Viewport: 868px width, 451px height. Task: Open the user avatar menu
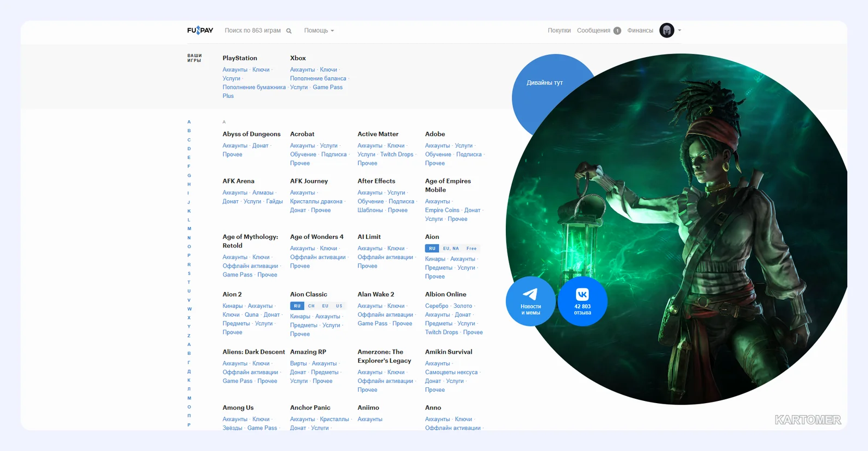pos(667,30)
